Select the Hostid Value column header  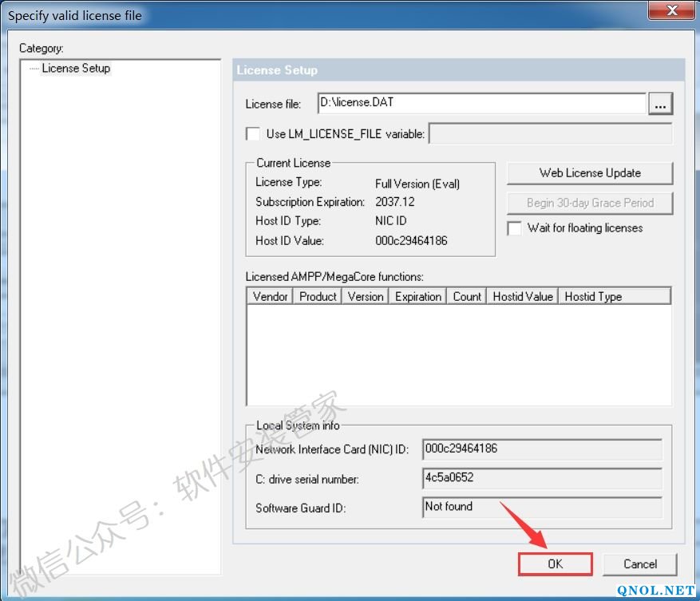click(x=522, y=296)
